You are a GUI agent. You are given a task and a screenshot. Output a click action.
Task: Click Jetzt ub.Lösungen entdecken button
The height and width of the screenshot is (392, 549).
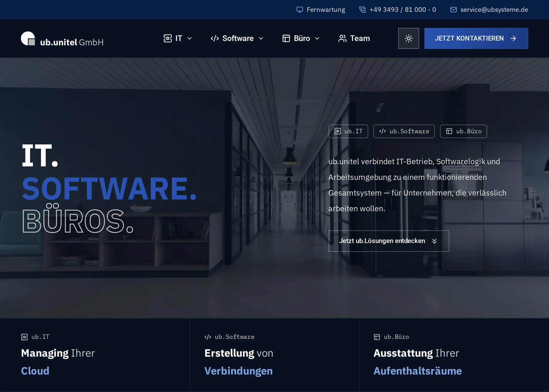[389, 241]
